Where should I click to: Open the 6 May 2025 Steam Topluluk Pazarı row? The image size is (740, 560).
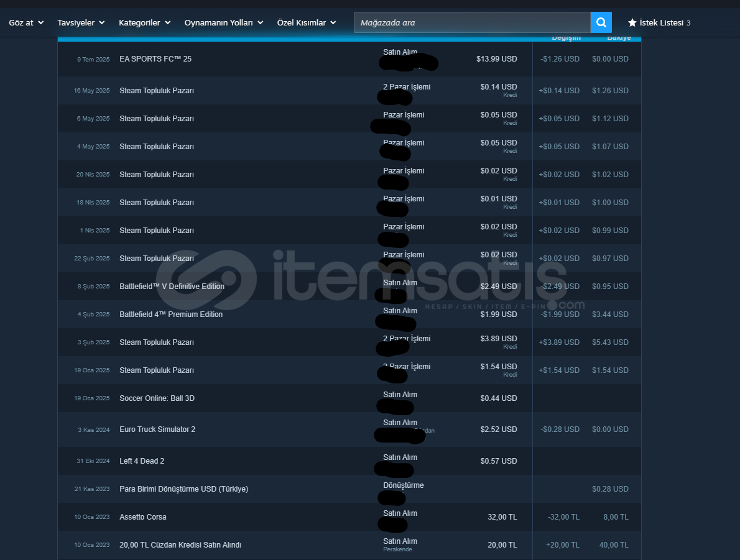pyautogui.click(x=349, y=119)
